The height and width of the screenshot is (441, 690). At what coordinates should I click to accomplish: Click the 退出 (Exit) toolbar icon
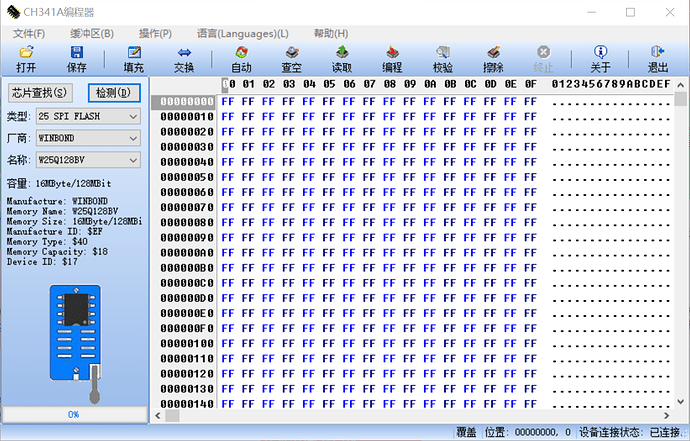[x=658, y=59]
